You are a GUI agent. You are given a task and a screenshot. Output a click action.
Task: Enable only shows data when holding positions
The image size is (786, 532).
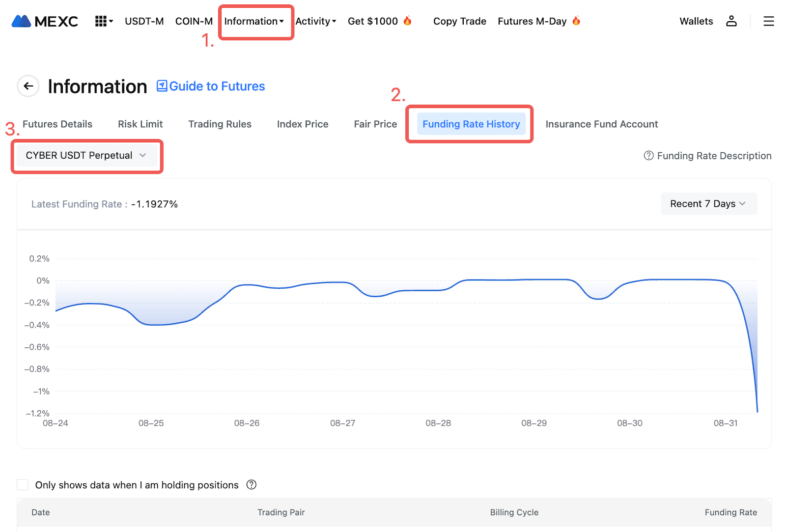23,485
